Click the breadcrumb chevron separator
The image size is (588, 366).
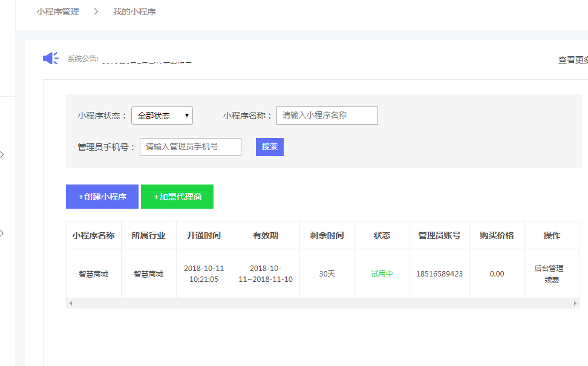pyautogui.click(x=96, y=11)
